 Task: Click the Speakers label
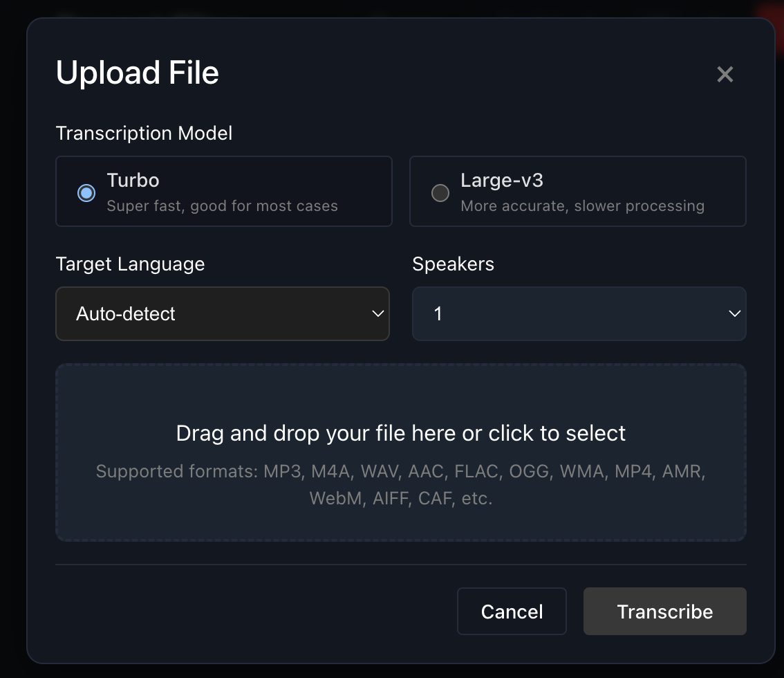[x=453, y=264]
